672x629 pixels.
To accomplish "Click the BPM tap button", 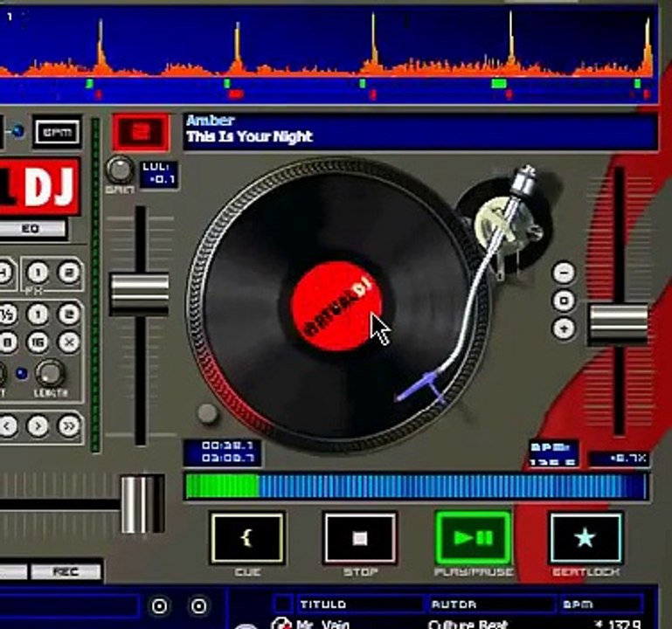I will coord(57,132).
